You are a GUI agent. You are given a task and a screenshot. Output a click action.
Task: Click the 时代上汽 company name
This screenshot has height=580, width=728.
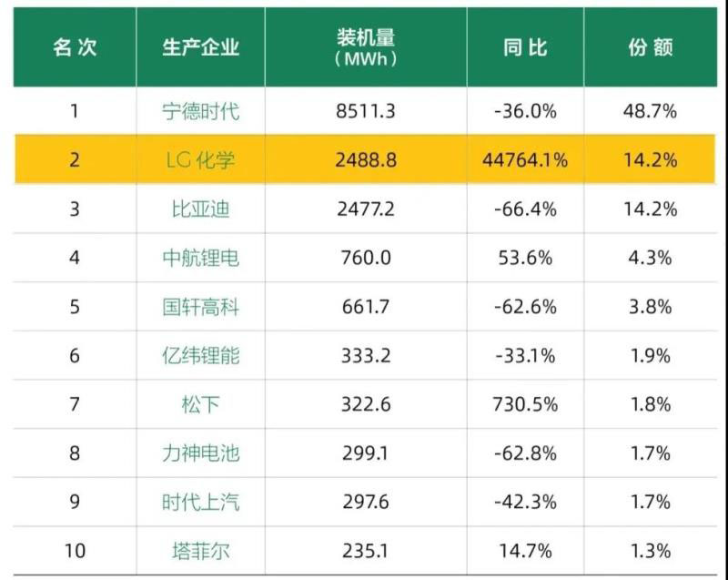coord(200,502)
